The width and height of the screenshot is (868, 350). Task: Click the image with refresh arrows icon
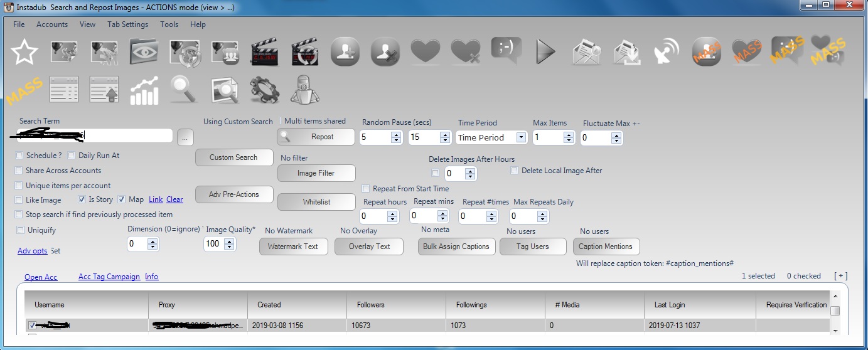click(185, 52)
